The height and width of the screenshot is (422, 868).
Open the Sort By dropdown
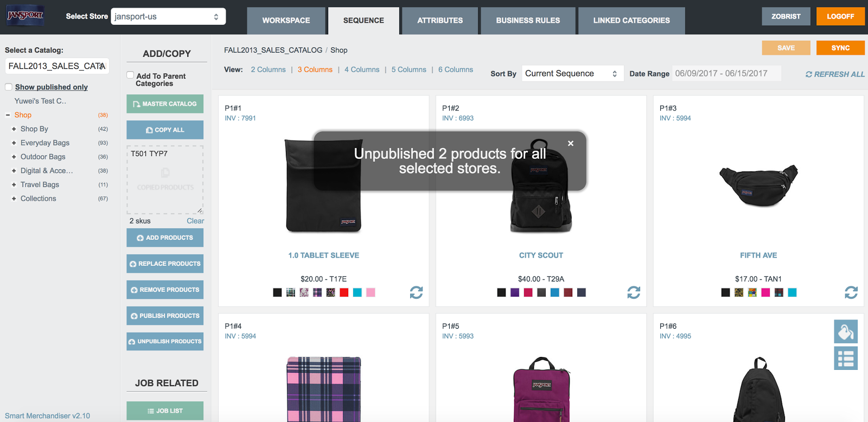(571, 74)
